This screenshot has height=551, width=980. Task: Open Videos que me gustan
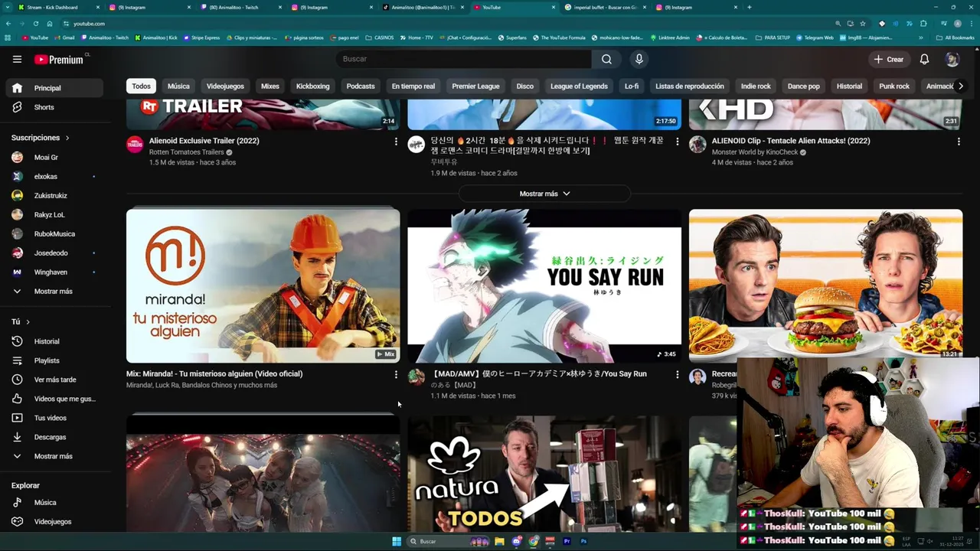pyautogui.click(x=54, y=399)
